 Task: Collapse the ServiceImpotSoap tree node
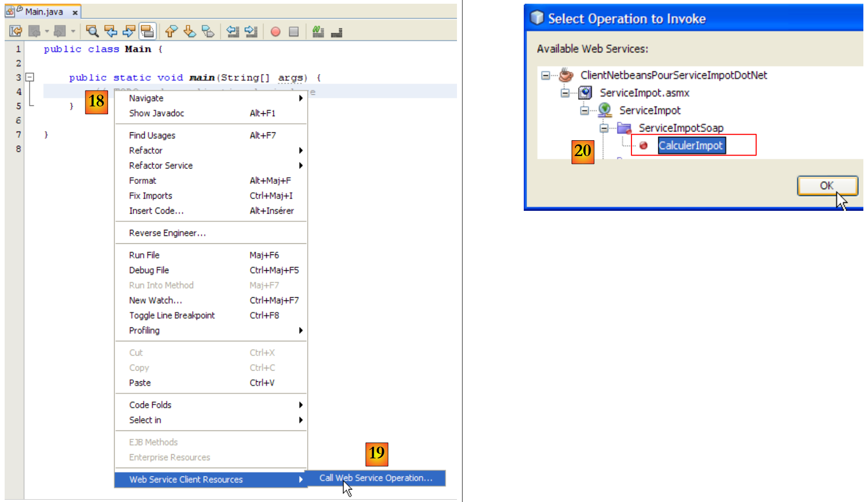click(604, 128)
